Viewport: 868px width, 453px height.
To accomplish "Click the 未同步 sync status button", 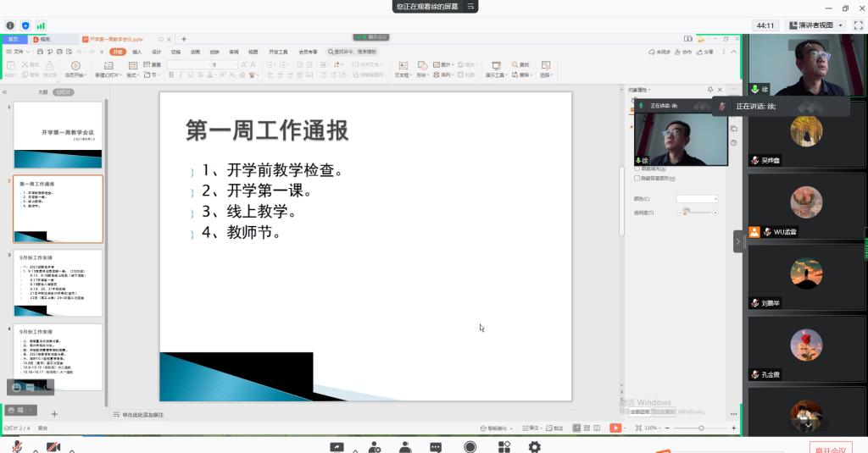I will 659,52.
